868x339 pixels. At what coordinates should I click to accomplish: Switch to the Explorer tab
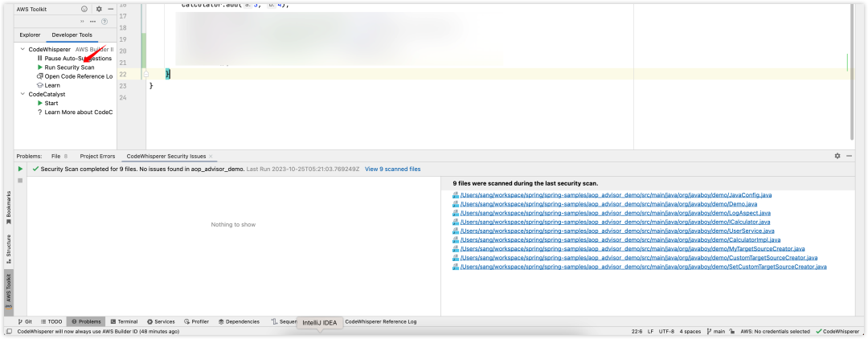(30, 35)
